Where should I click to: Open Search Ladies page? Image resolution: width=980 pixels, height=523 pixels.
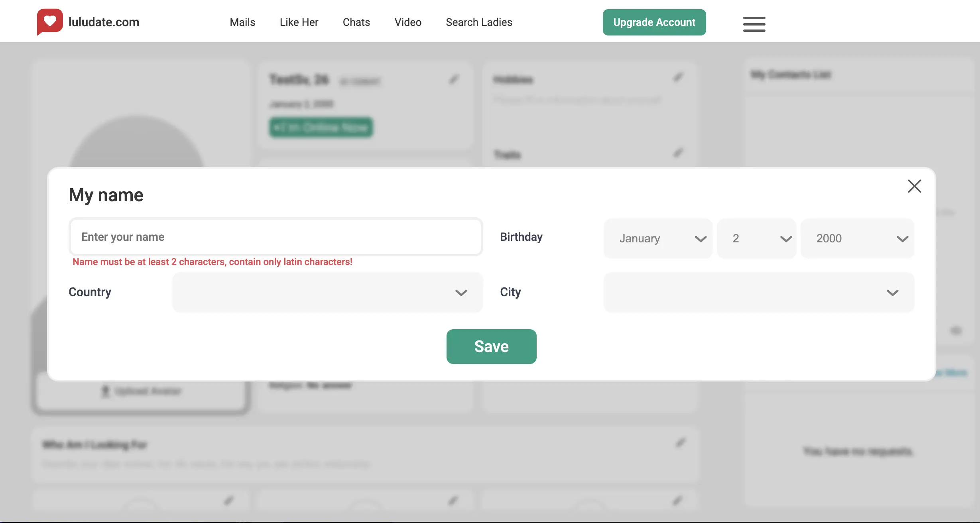coord(479,22)
